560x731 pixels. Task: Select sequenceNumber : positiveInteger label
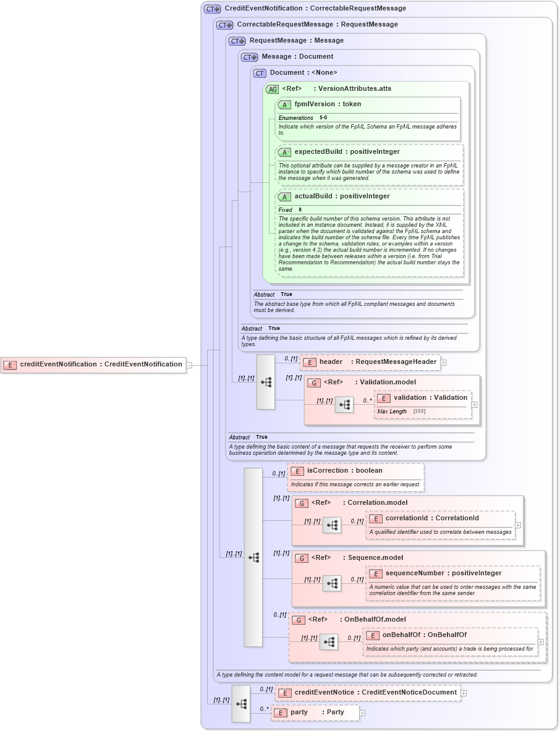click(443, 573)
